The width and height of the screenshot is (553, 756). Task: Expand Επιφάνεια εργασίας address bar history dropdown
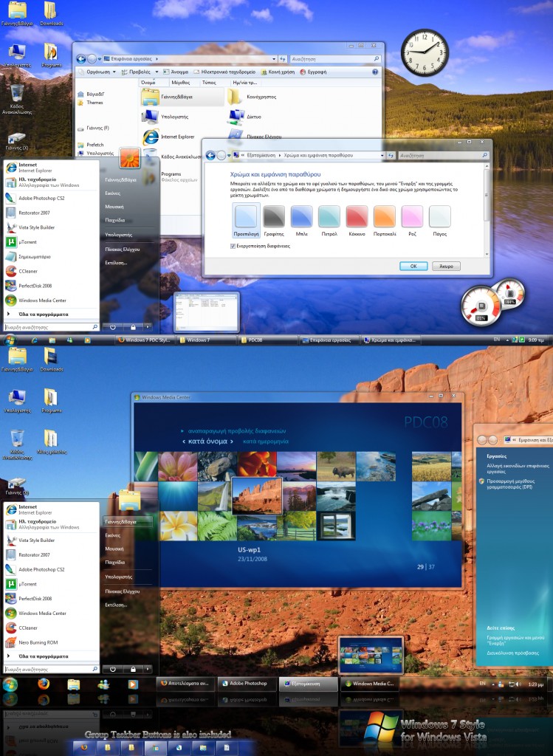(x=274, y=59)
